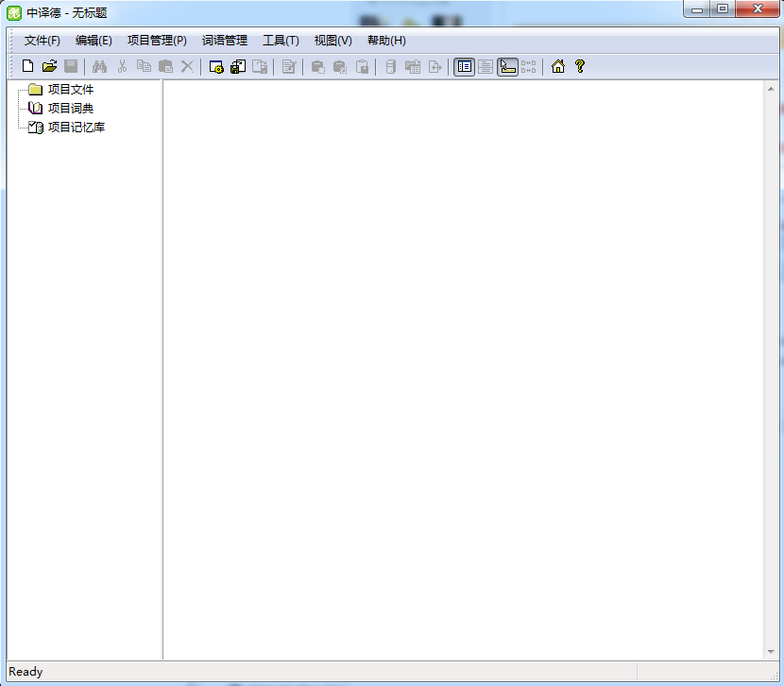The width and height of the screenshot is (784, 686).
Task: Select the 项目文件 tree node
Action: click(71, 90)
